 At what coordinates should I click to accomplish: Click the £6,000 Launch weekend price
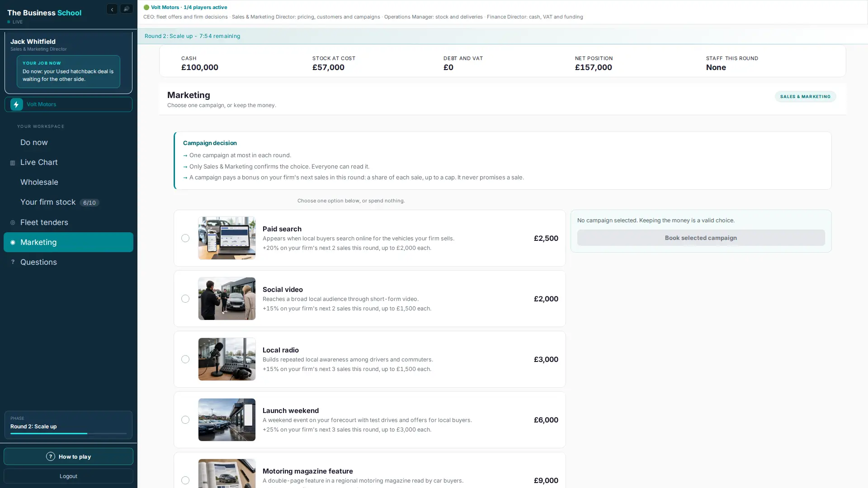click(x=546, y=420)
